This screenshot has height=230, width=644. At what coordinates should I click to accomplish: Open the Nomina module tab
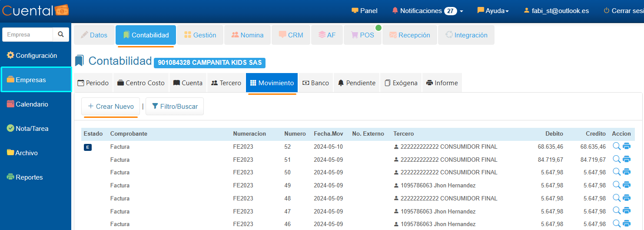tap(247, 35)
